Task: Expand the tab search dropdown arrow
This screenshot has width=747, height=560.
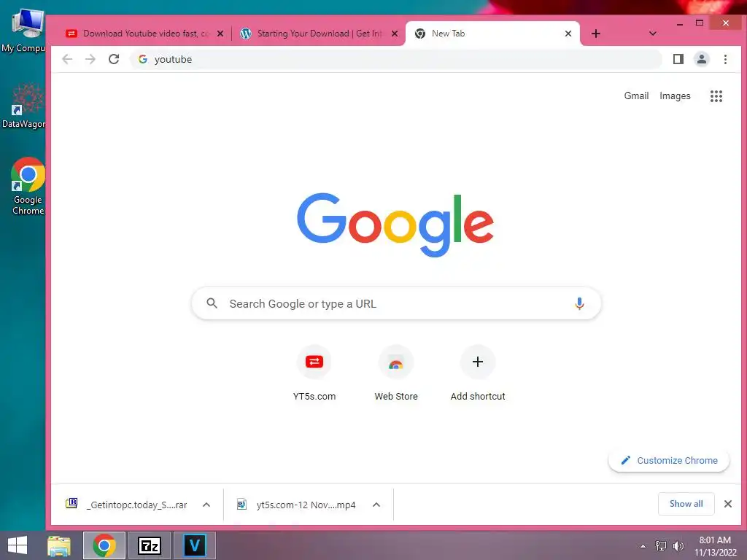Action: point(653,34)
